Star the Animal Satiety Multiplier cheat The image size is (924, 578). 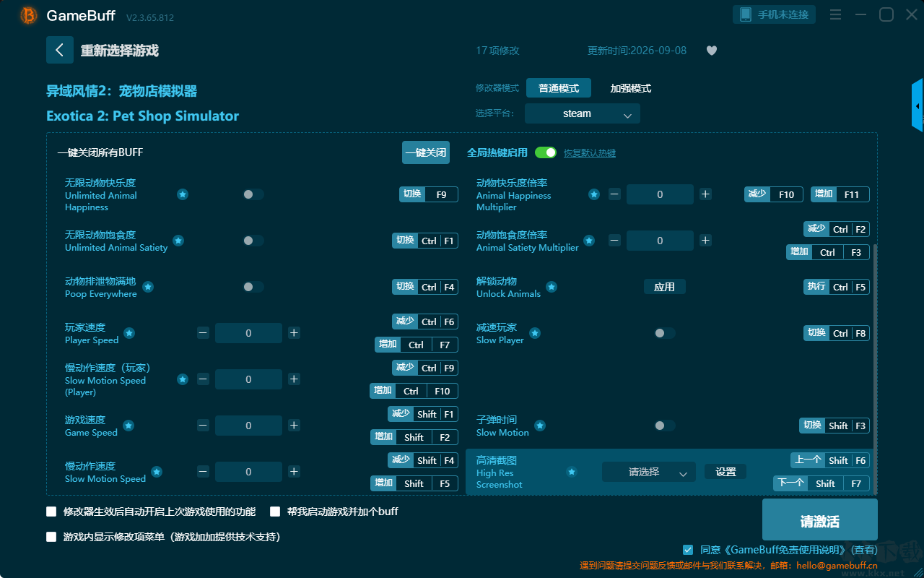click(x=590, y=241)
